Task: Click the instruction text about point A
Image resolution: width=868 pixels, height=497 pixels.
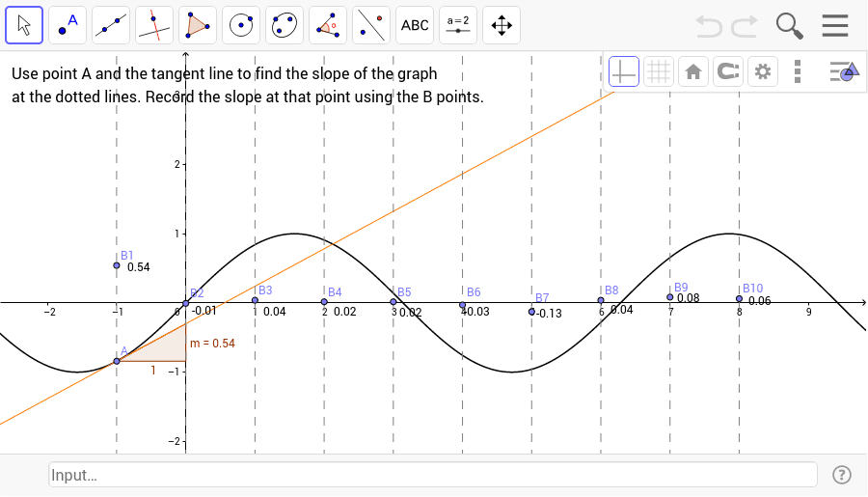Action: coord(248,85)
